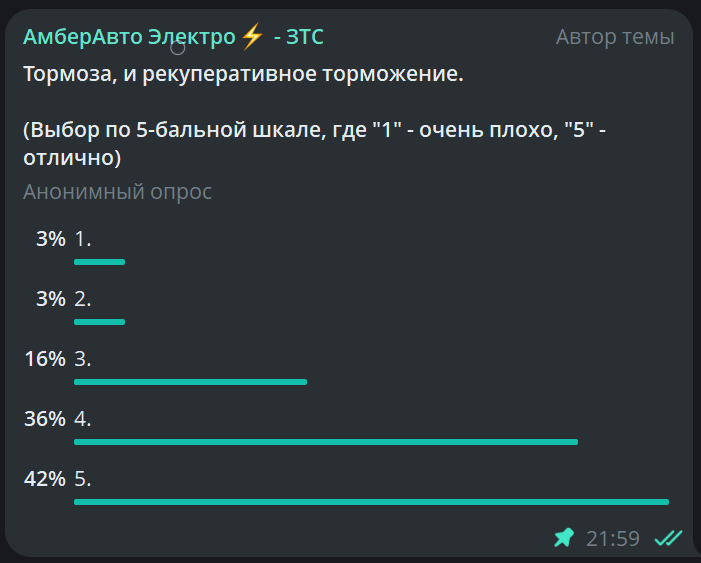Click the Анонимный опрос label
This screenshot has height=563, width=701.
click(117, 192)
